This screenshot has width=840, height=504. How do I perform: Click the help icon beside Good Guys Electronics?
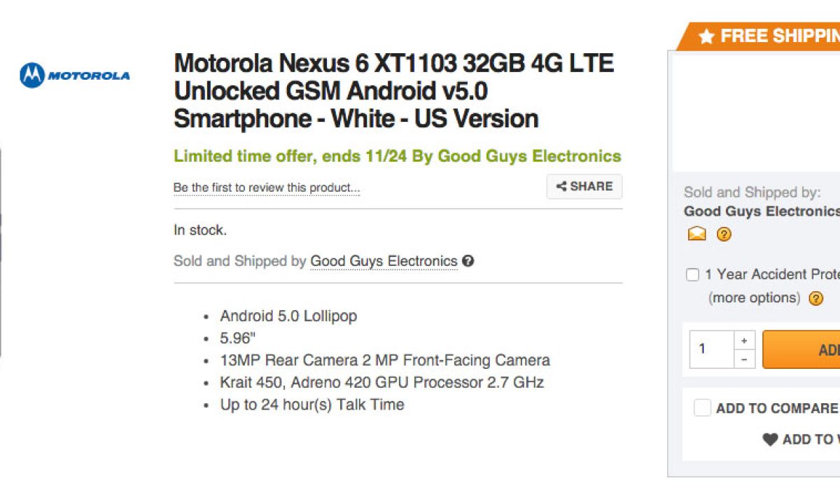coord(468,261)
